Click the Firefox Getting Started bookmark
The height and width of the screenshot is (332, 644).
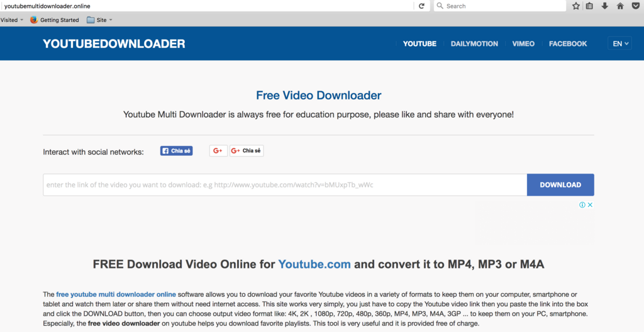click(x=54, y=19)
